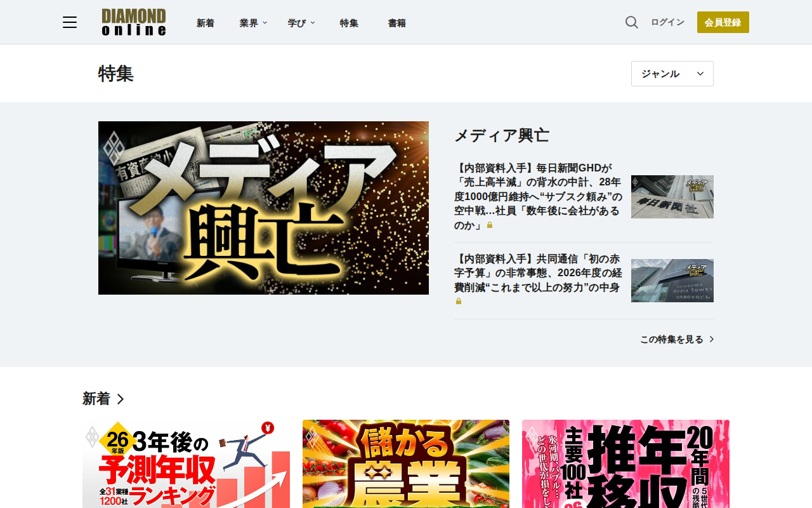This screenshot has height=508, width=812.
Task: Open the 年収推移 主要100社 feature card
Action: coord(625,464)
